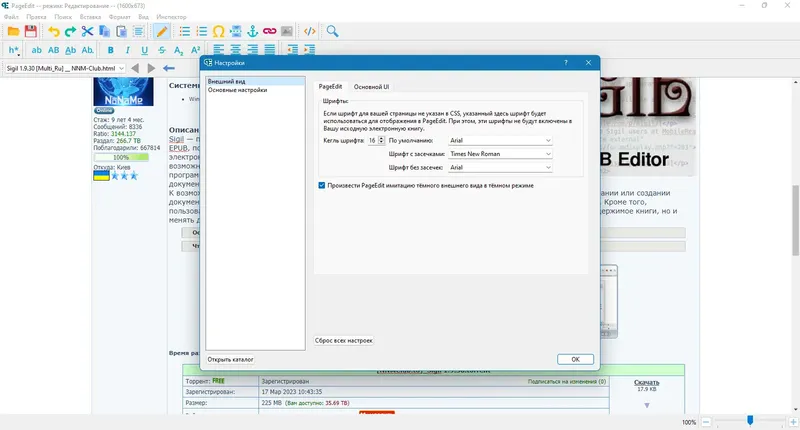The width and height of the screenshot is (800, 430).
Task: Zoom out with the minus button
Action: pyautogui.click(x=706, y=422)
